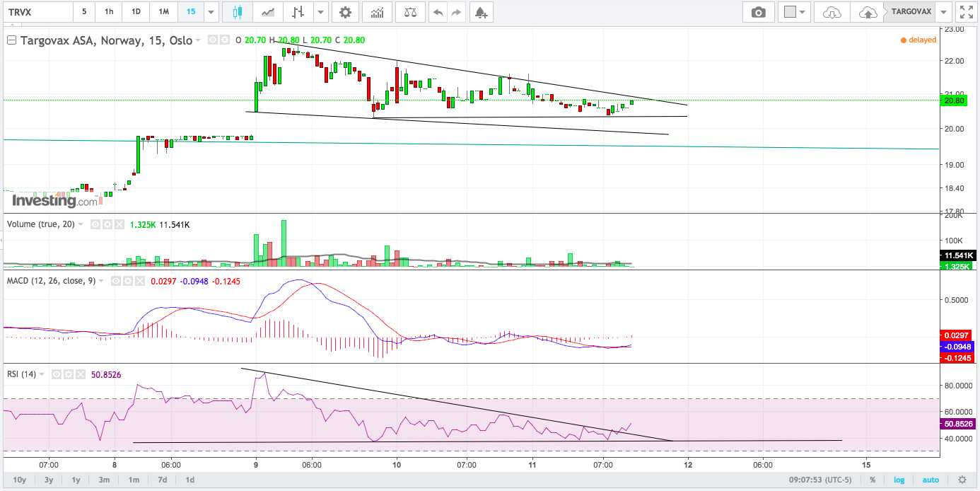Click the TRVX symbol search field
The image size is (980, 491).
pos(37,12)
